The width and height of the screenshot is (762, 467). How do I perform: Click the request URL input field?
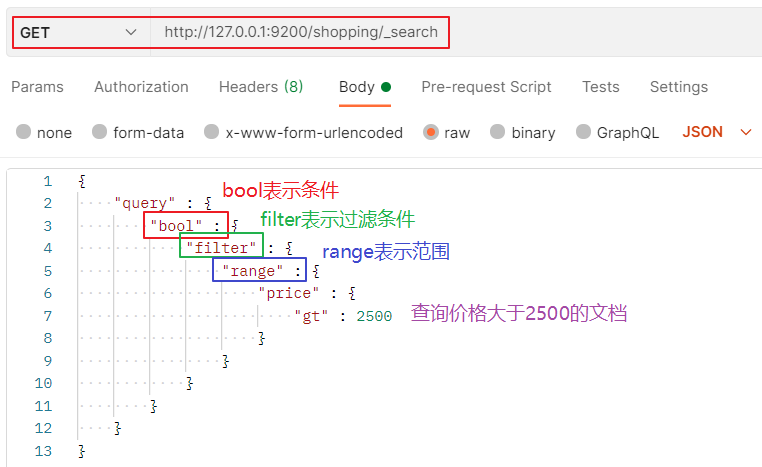click(x=300, y=33)
